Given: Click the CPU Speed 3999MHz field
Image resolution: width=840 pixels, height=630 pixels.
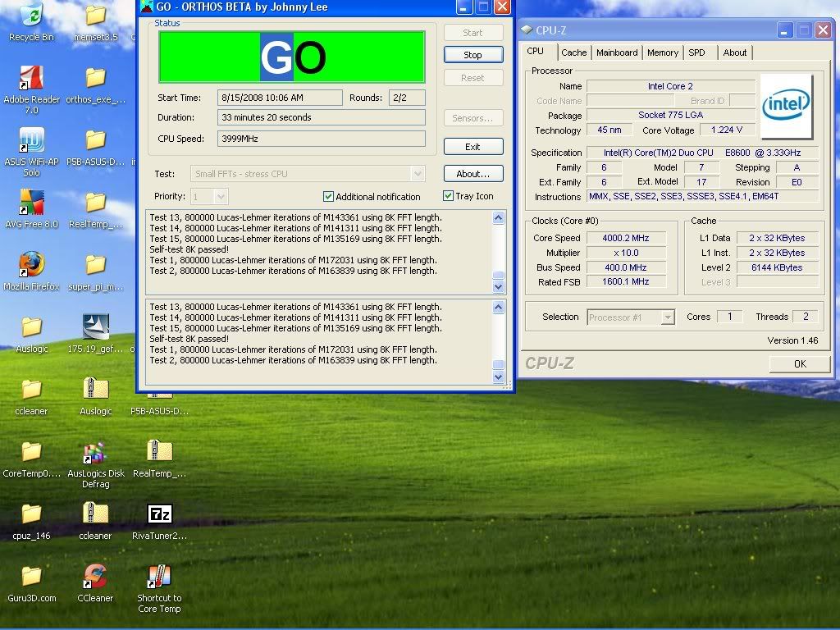Looking at the screenshot, I should [322, 139].
